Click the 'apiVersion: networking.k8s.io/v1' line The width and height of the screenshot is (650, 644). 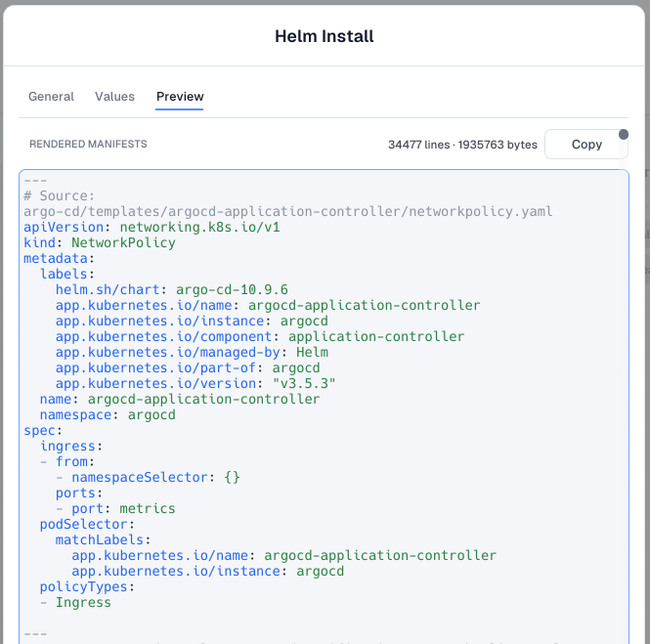tap(152, 227)
